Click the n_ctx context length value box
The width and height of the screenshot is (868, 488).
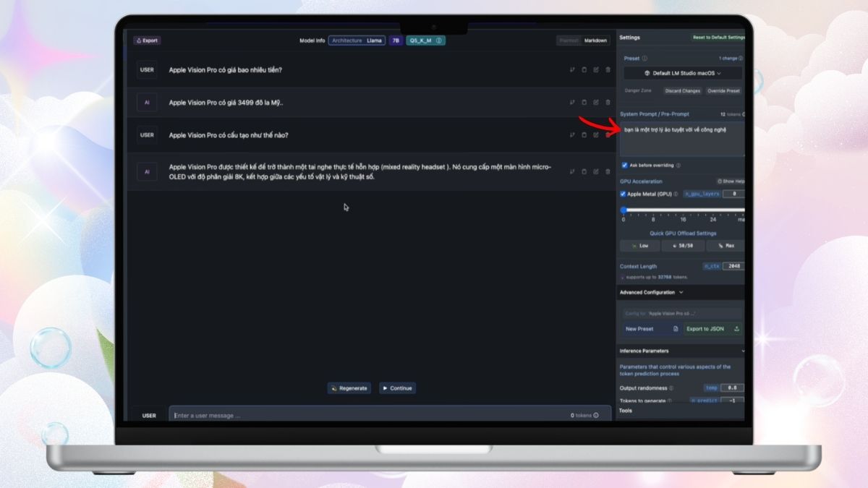(733, 266)
